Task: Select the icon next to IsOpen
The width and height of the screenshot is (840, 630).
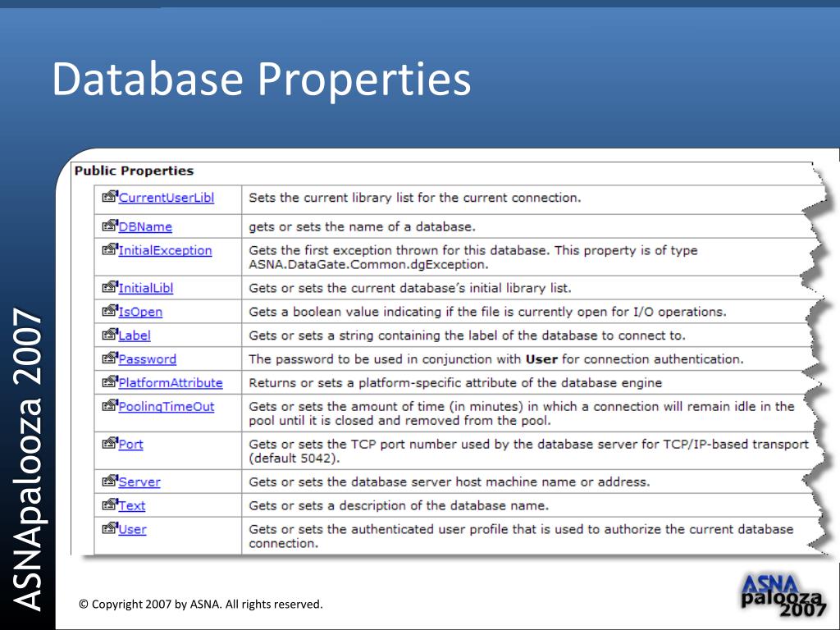Action: (x=110, y=310)
